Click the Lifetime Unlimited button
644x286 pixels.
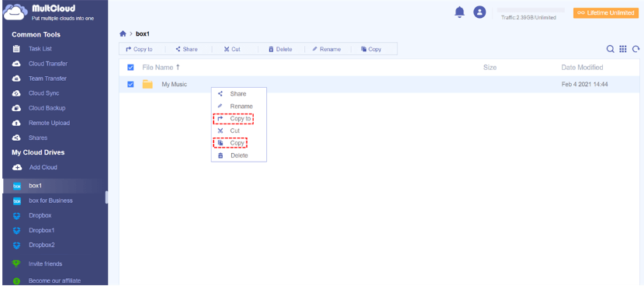click(606, 12)
